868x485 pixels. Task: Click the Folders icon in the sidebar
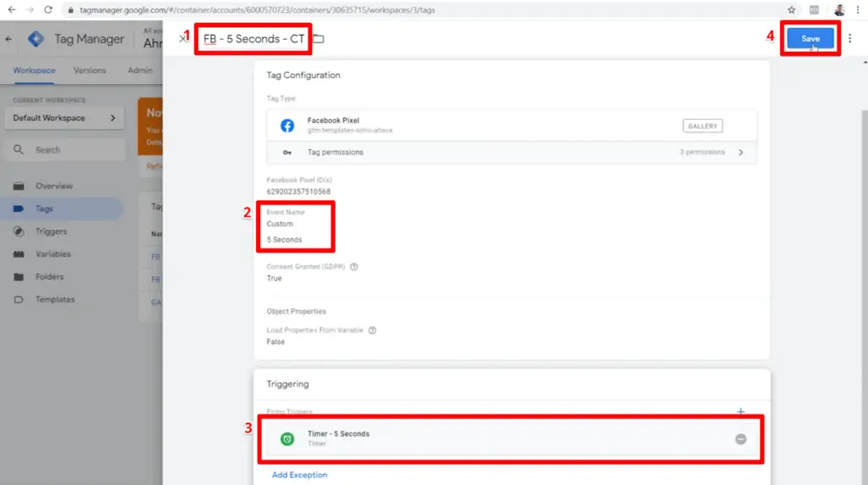coord(19,276)
